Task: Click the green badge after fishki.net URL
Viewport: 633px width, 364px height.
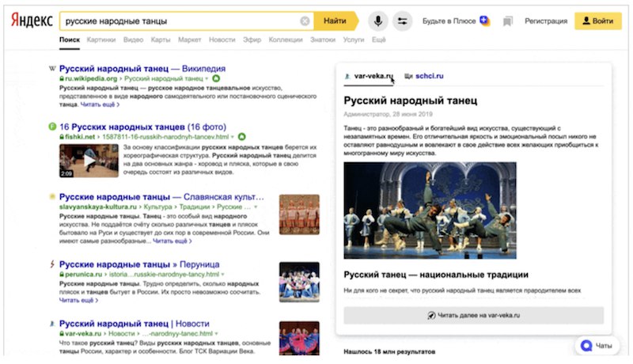Action: pos(242,137)
